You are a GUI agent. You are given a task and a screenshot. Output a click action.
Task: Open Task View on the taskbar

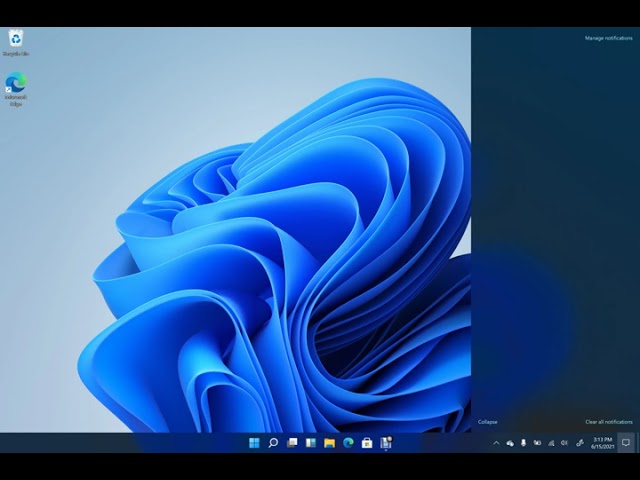pyautogui.click(x=292, y=443)
